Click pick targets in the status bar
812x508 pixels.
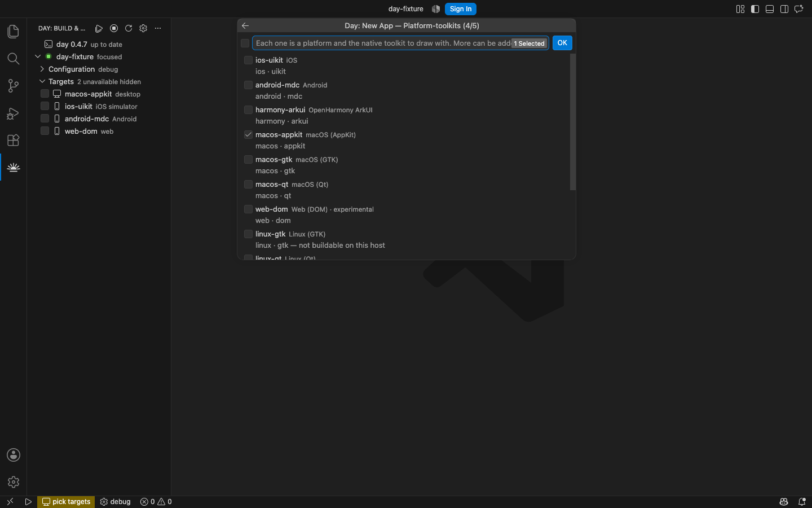[67, 502]
